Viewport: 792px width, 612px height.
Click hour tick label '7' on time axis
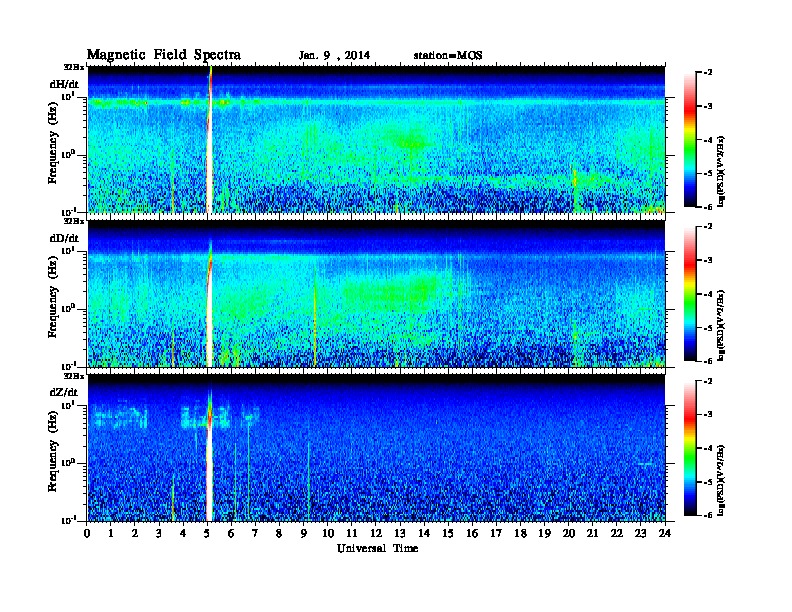click(255, 534)
